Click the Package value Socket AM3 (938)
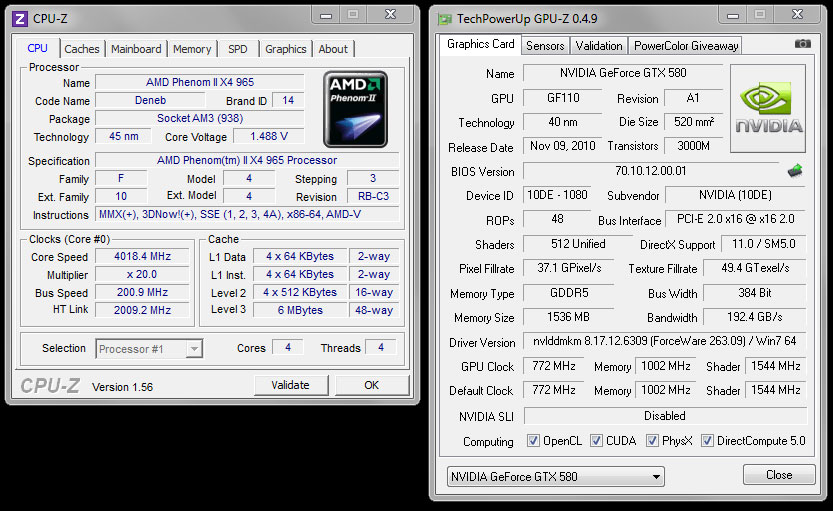This screenshot has height=511, width=833. 200,118
